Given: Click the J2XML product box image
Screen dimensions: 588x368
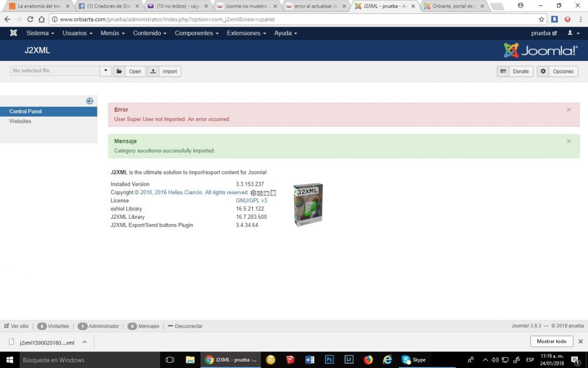Looking at the screenshot, I should pos(308,204).
